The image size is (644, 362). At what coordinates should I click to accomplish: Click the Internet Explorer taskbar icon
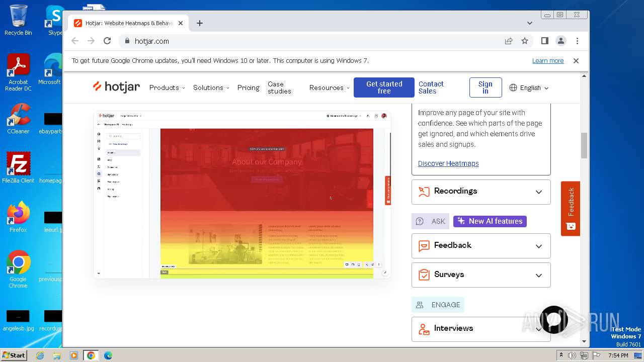point(40,355)
